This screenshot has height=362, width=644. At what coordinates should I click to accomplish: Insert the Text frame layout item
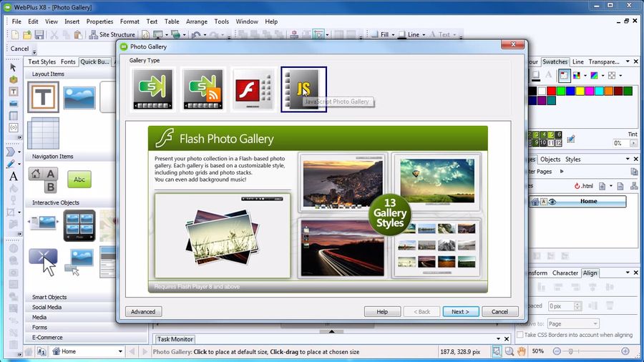(44, 97)
